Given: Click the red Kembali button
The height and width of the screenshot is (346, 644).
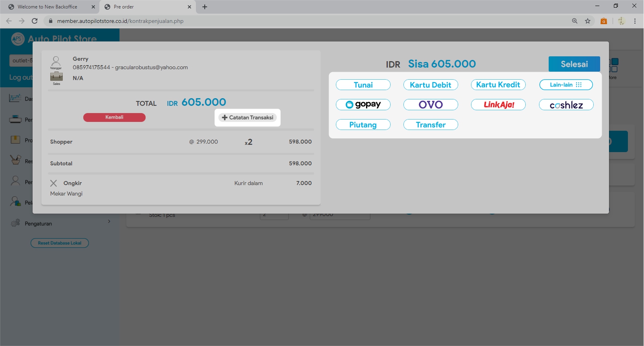Looking at the screenshot, I should pyautogui.click(x=114, y=117).
